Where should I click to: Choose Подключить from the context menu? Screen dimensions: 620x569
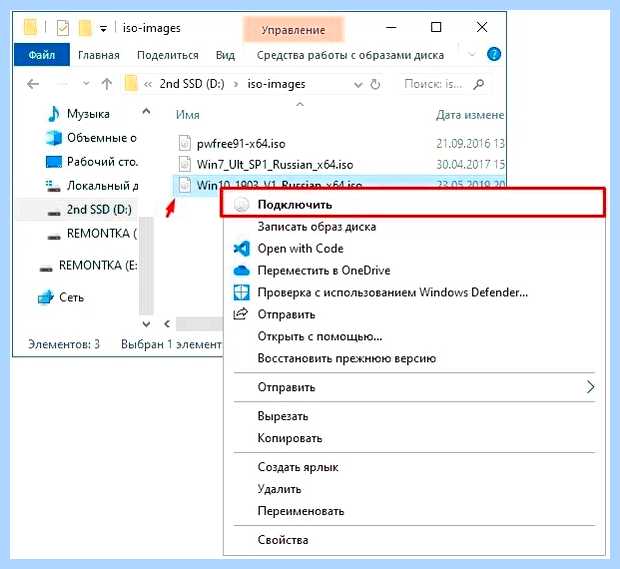tap(413, 204)
